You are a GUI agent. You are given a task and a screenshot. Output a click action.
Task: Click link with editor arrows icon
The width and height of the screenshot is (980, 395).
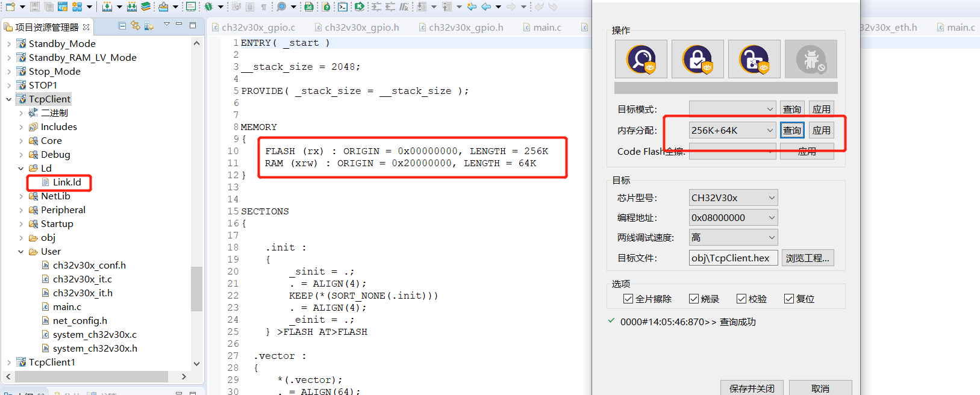click(136, 26)
